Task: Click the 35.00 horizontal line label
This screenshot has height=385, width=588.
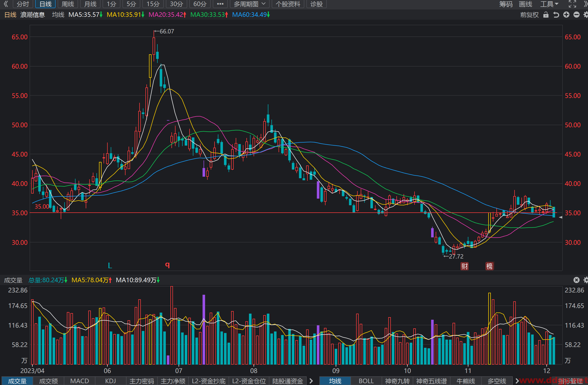Action: point(42,207)
